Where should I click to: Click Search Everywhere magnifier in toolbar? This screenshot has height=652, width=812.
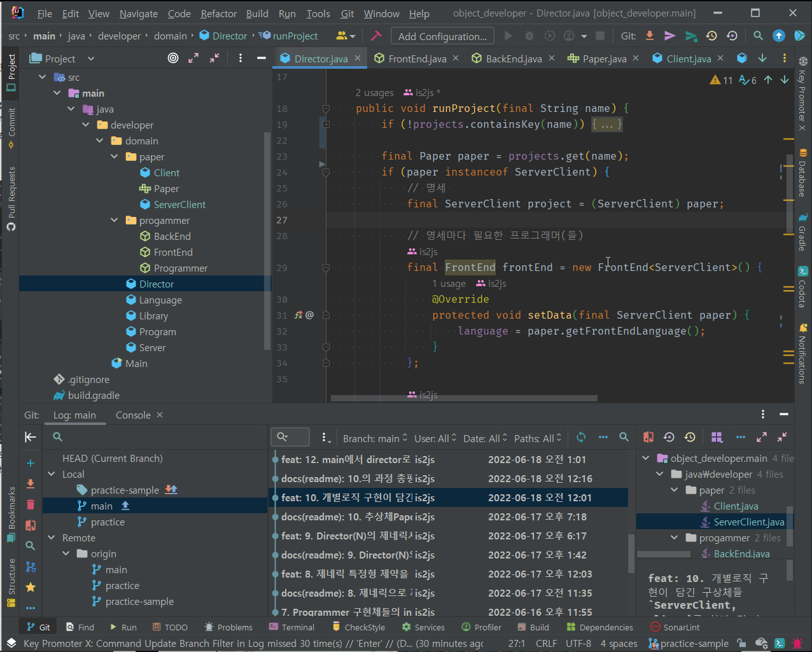(758, 36)
